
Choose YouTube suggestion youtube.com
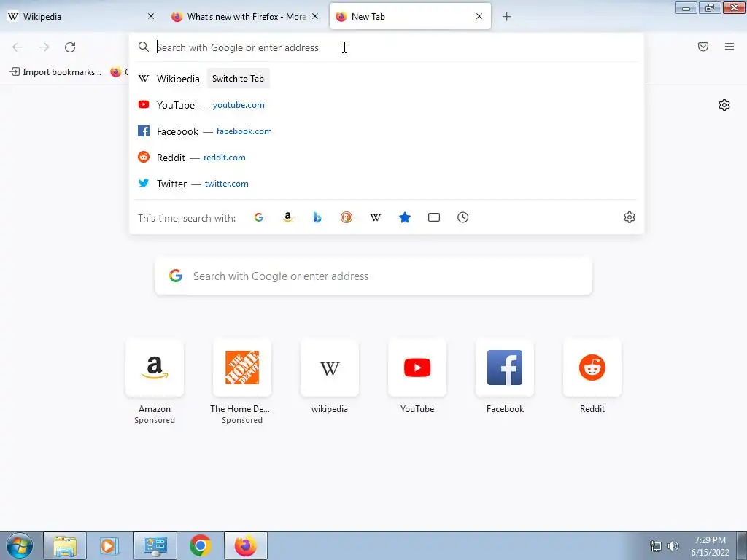pos(387,105)
